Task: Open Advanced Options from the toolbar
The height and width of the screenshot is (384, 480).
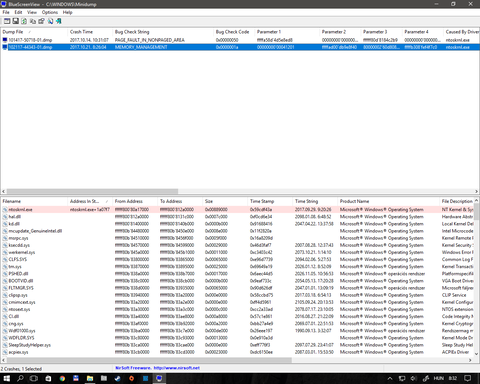Action: 7,21
